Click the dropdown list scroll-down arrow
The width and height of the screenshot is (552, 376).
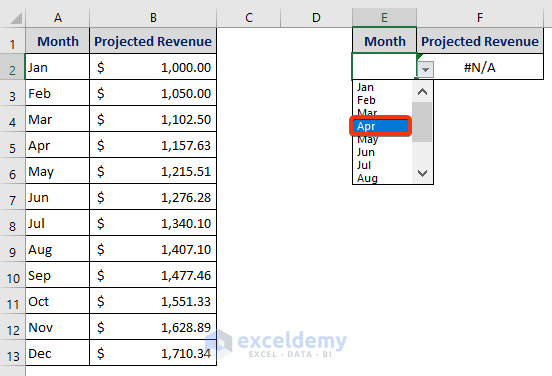422,173
